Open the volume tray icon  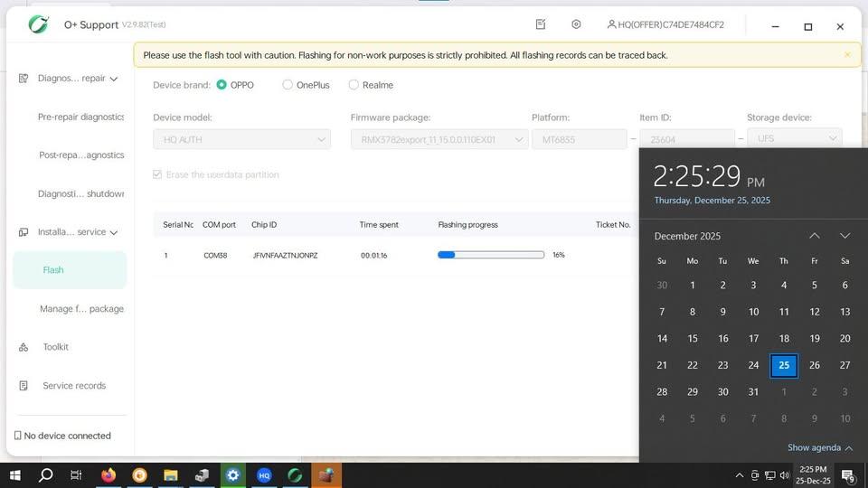[785, 475]
